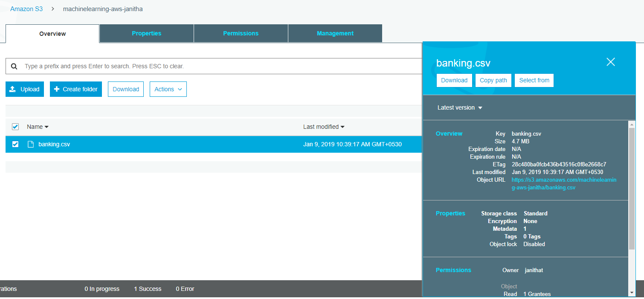The image size is (644, 299).
Task: Open the Properties tab
Action: (x=147, y=33)
